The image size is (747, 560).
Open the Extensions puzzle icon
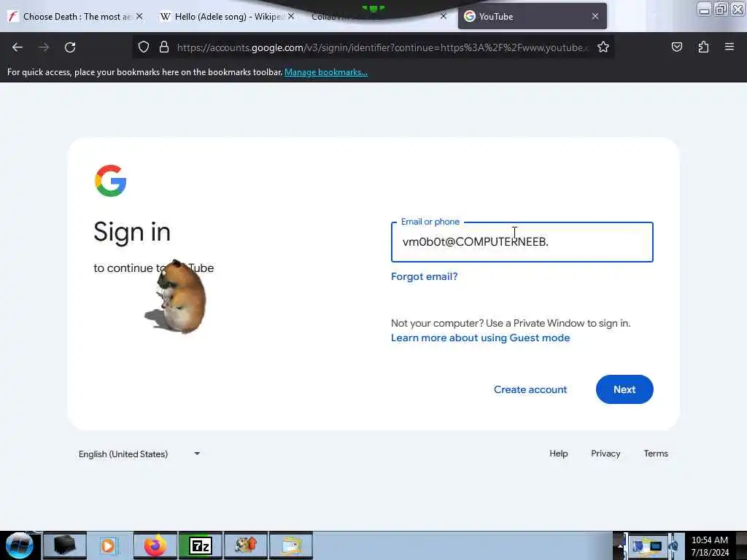point(703,47)
